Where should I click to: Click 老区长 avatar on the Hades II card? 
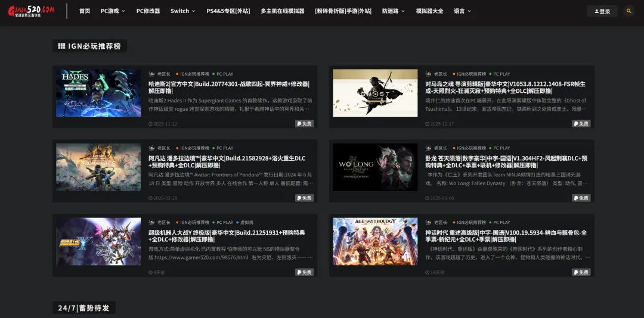tap(151, 74)
